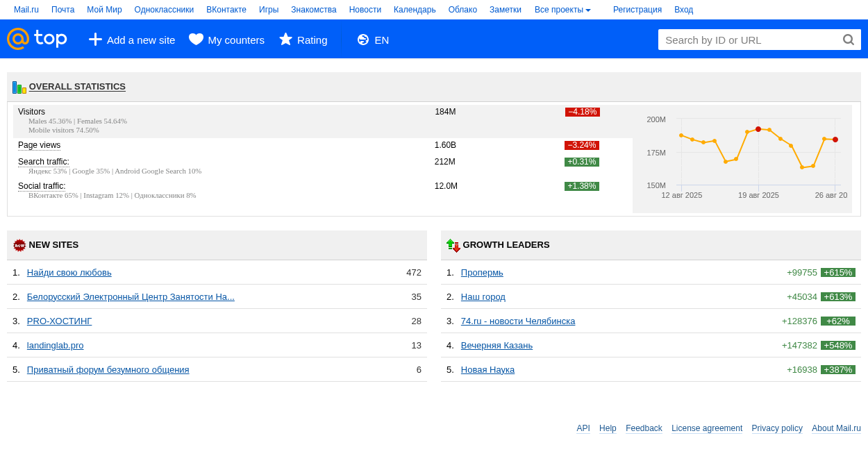Click the Mail.ru link in top bar
Viewport: 868px width, 463px height.
coord(26,10)
